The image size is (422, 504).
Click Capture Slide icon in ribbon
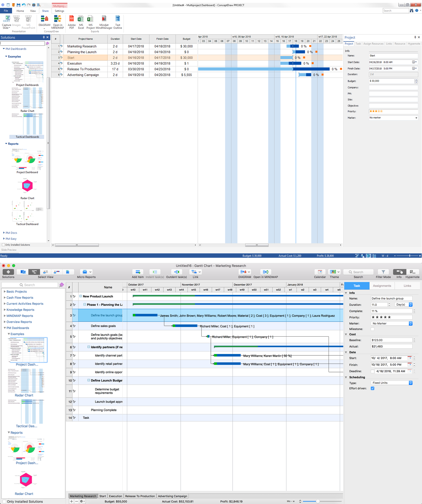pyautogui.click(x=6, y=19)
